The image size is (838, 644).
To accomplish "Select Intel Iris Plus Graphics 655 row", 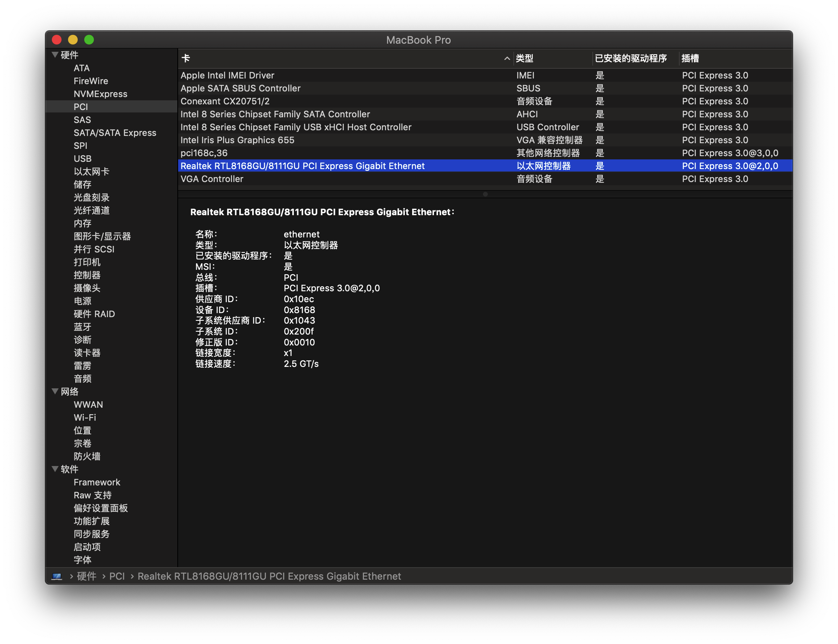I will tap(237, 140).
